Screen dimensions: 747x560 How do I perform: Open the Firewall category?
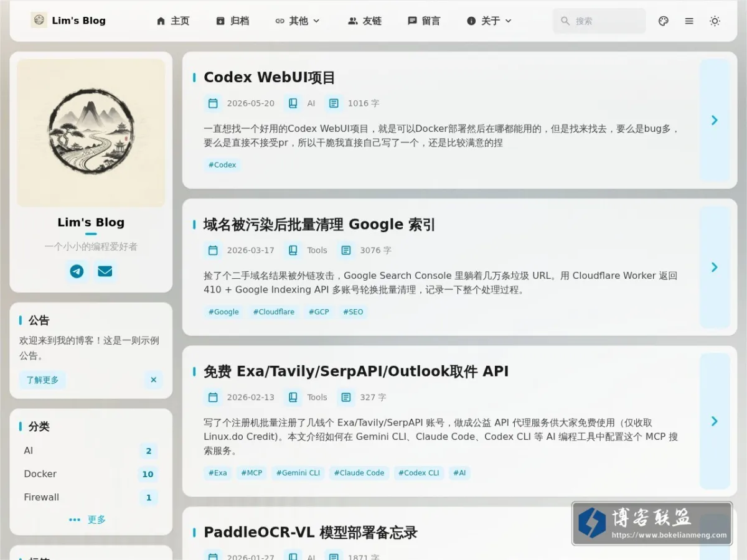(91, 497)
